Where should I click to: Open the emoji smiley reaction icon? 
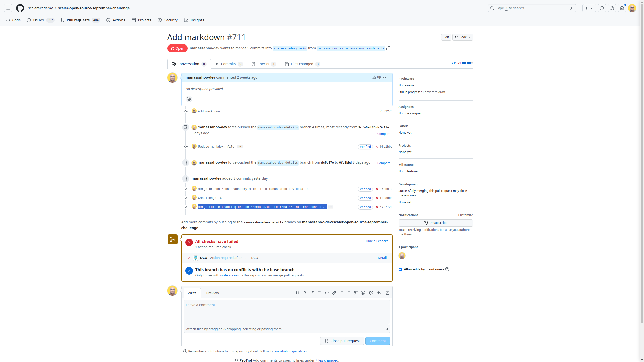pos(189,99)
